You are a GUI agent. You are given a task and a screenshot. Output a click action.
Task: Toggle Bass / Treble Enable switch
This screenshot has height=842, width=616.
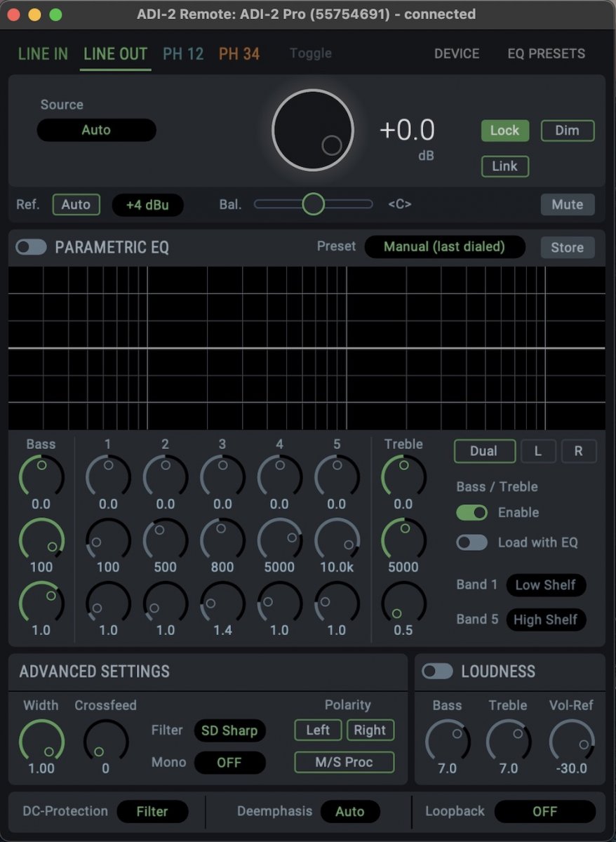click(x=471, y=512)
